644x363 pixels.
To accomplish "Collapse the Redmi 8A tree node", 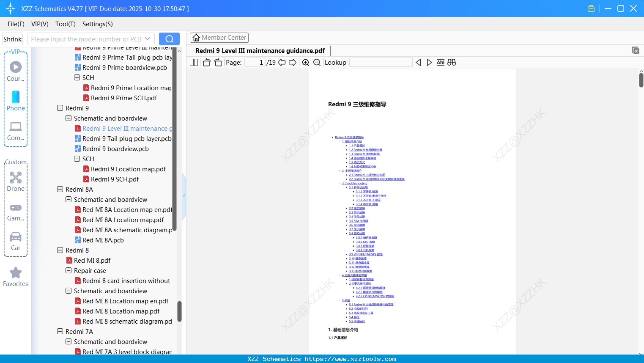I will [60, 189].
